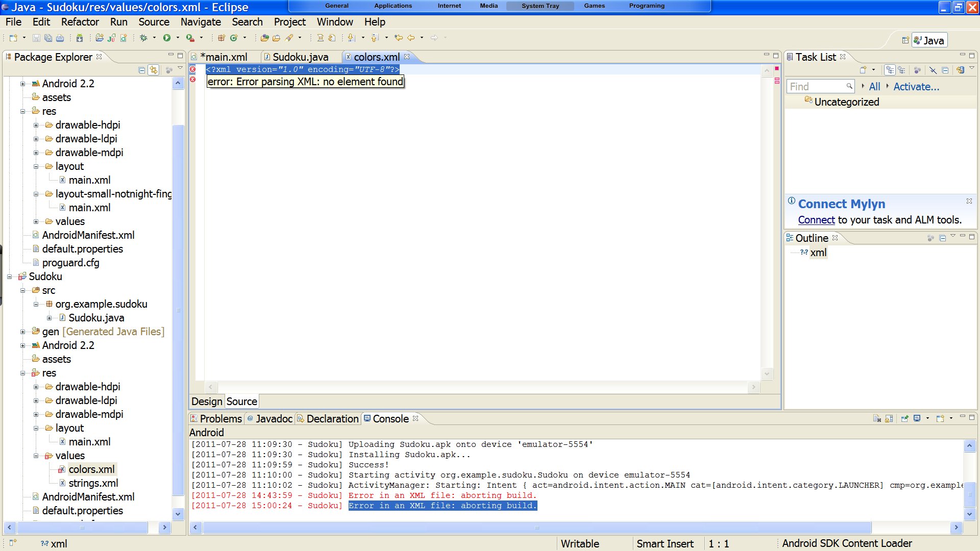
Task: Switch to the Sudoku.java editor tab
Action: coord(301,57)
